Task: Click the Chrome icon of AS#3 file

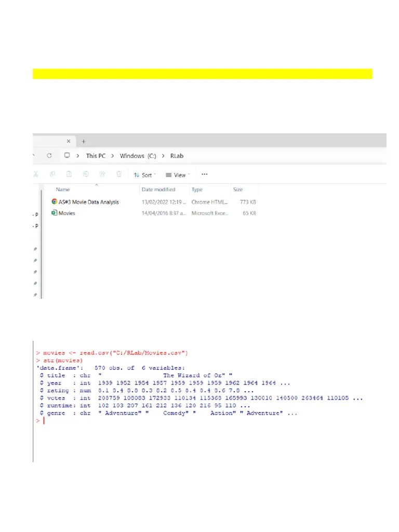Action: pyautogui.click(x=54, y=202)
